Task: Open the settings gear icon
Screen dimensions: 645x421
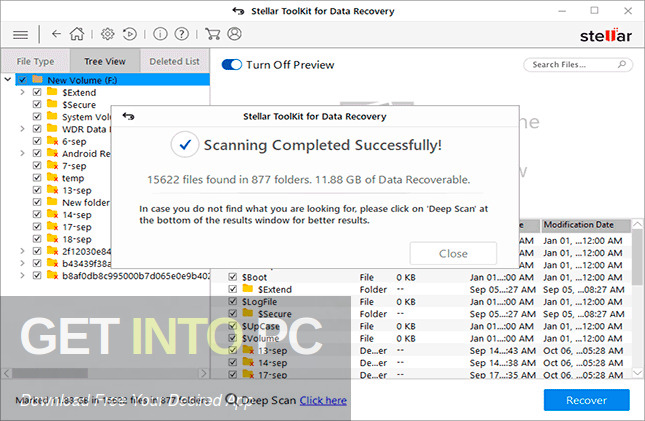Action: point(107,34)
